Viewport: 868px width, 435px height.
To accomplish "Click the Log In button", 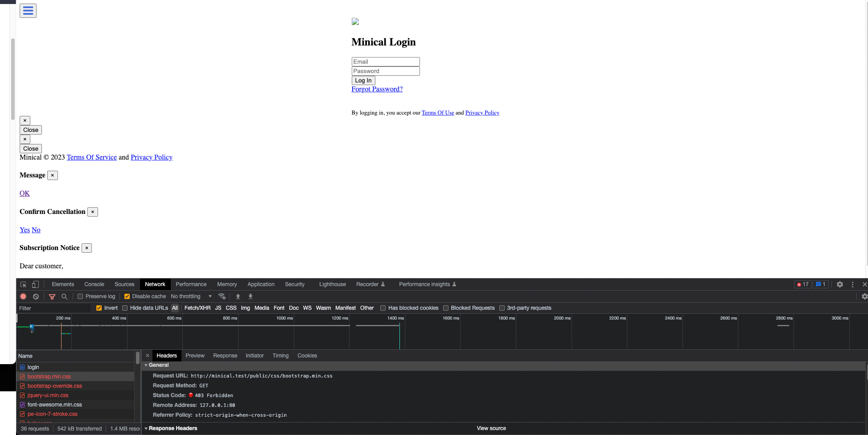I will pyautogui.click(x=363, y=80).
